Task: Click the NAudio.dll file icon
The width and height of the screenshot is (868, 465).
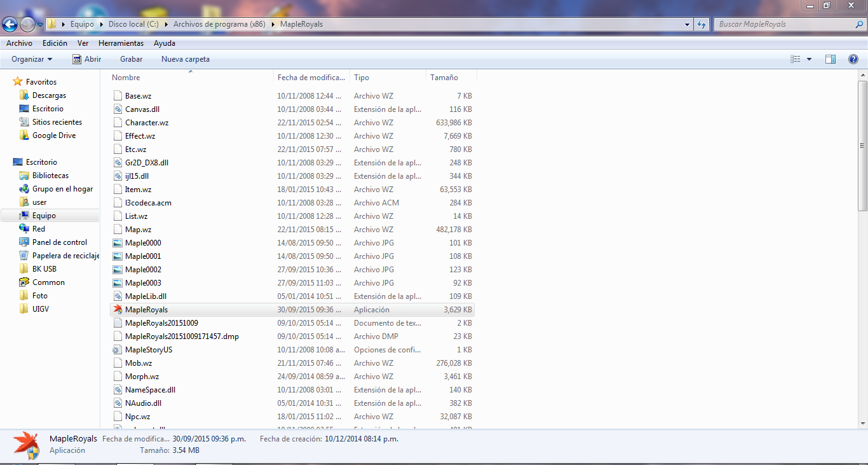Action: coord(117,403)
